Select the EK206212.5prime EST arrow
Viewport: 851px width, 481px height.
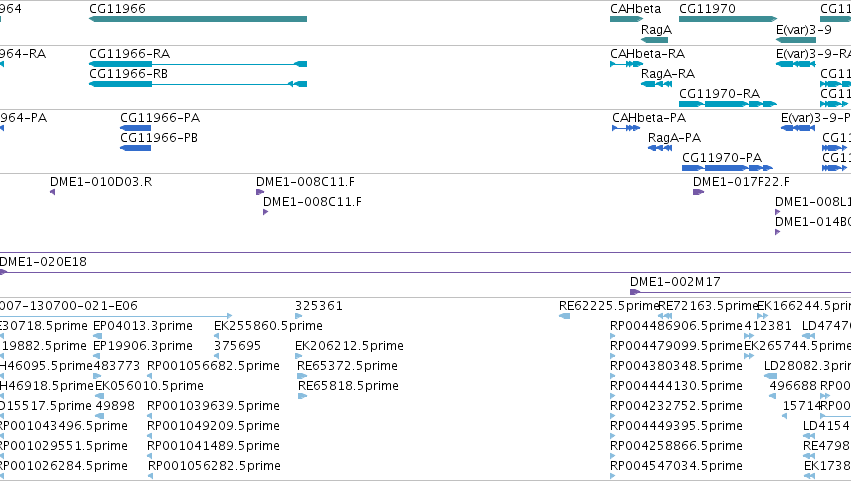pyautogui.click(x=299, y=356)
